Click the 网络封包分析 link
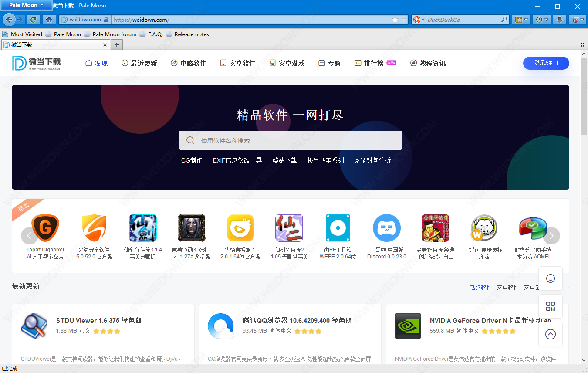Viewport: 588px width, 373px height. tap(373, 160)
